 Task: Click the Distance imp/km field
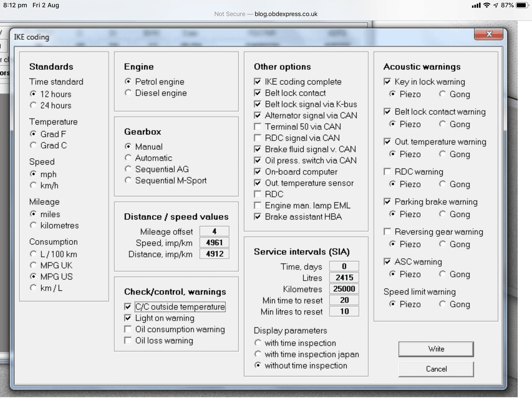(x=214, y=254)
